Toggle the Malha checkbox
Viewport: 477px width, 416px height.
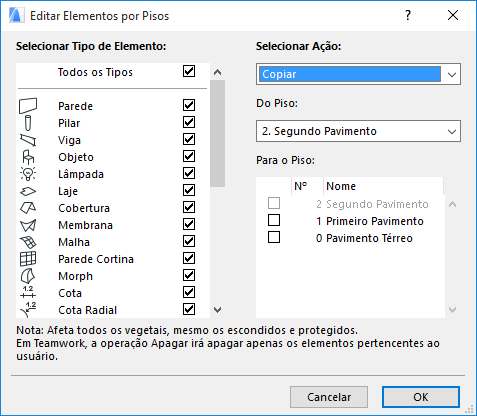(x=189, y=241)
